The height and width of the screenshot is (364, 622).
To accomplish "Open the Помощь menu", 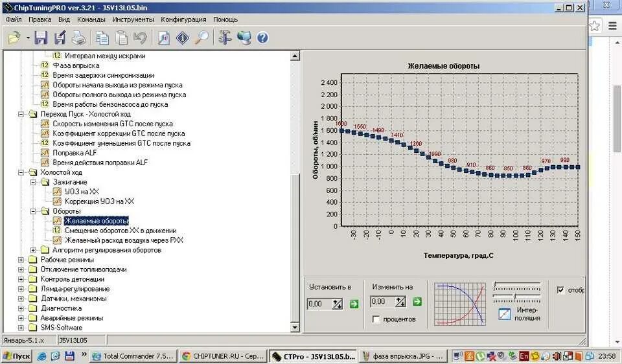I will (x=225, y=19).
